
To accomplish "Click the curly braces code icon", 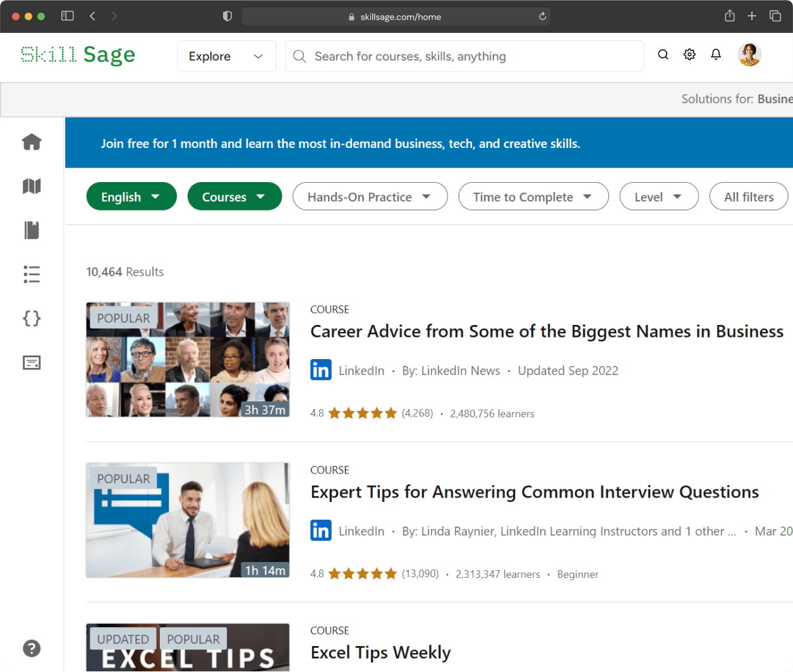I will (x=32, y=319).
